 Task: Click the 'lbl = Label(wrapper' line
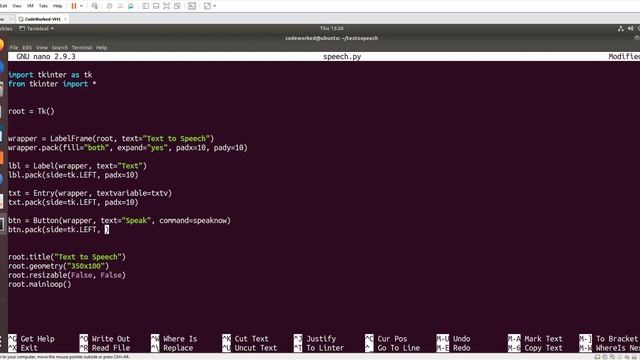(77, 166)
